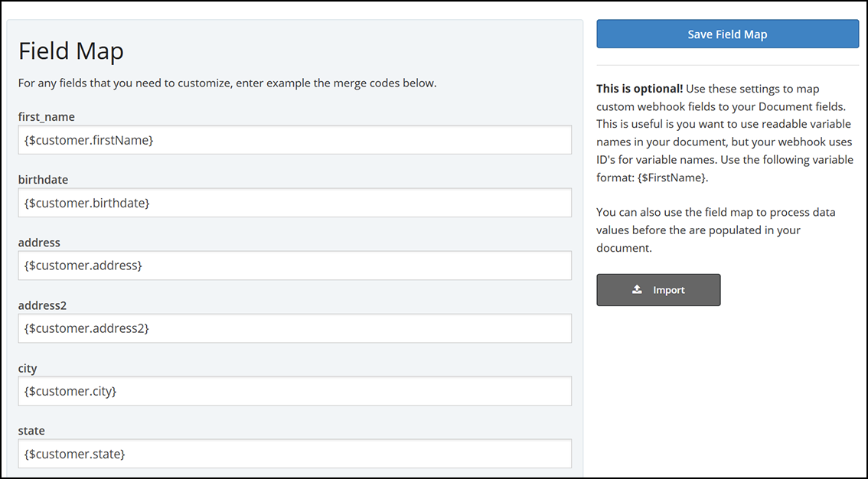Click the {$FirstName} variable format example

673,177
